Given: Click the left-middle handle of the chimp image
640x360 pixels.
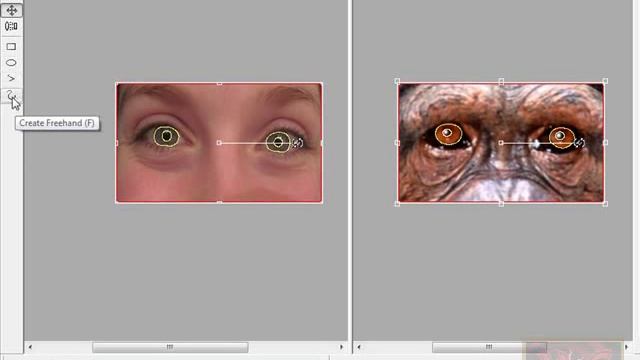Looking at the screenshot, I should (397, 143).
